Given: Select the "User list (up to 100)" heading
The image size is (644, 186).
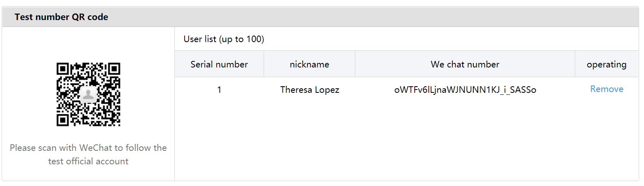Looking at the screenshot, I should pyautogui.click(x=224, y=39).
